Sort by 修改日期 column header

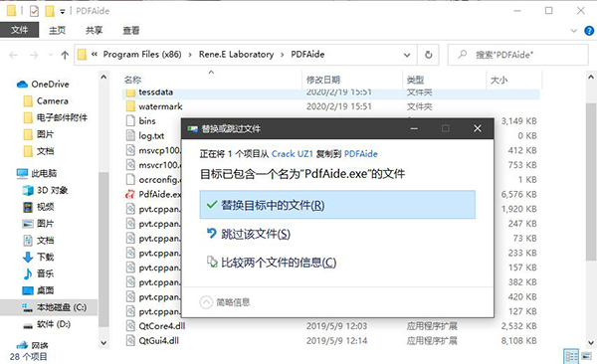coord(323,80)
